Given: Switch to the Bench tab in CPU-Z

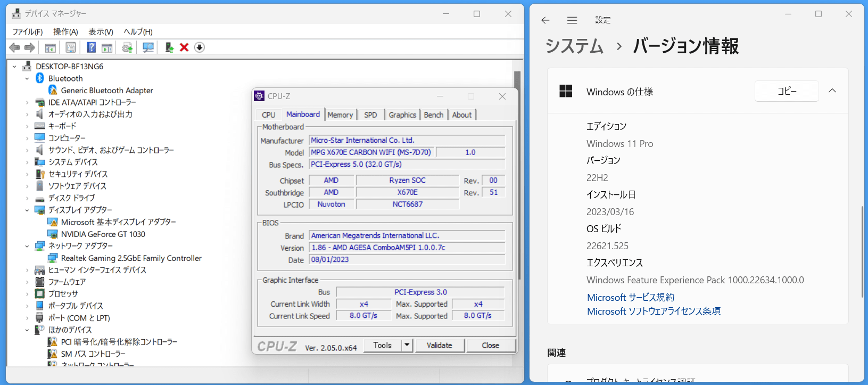Looking at the screenshot, I should (x=434, y=114).
